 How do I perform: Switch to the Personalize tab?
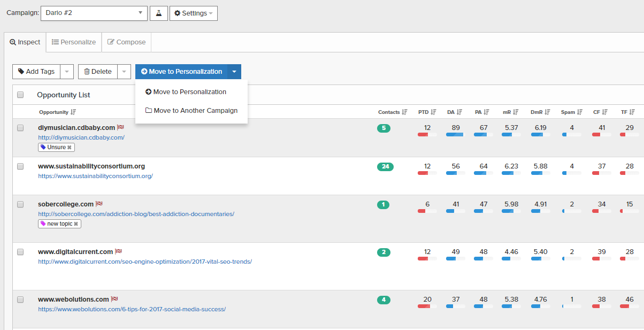pyautogui.click(x=74, y=42)
